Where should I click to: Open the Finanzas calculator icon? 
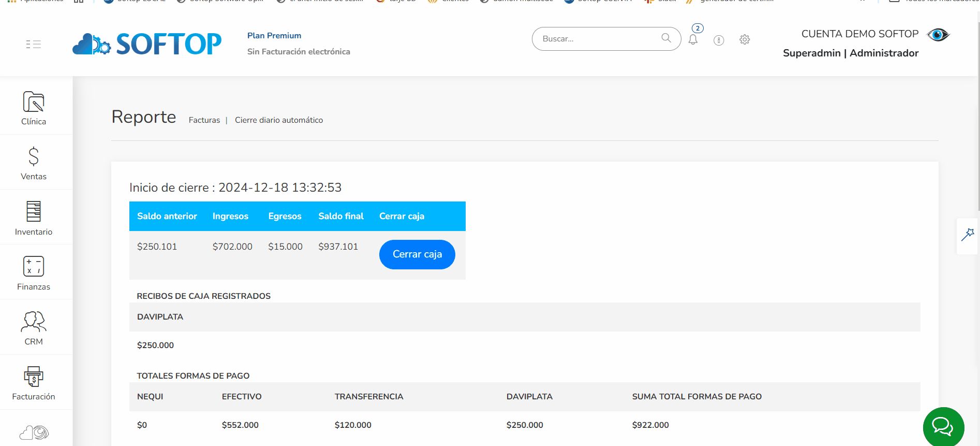pyautogui.click(x=34, y=266)
